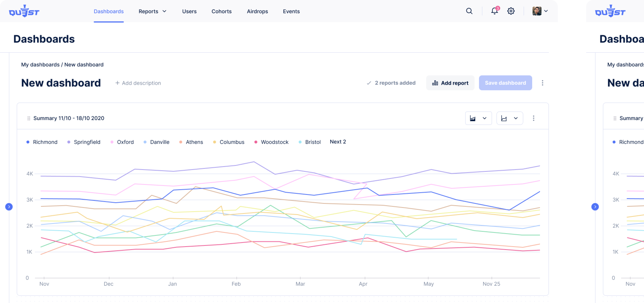Screen dimensions: 644x303
Task: Click Save dashboard button
Action: click(505, 83)
